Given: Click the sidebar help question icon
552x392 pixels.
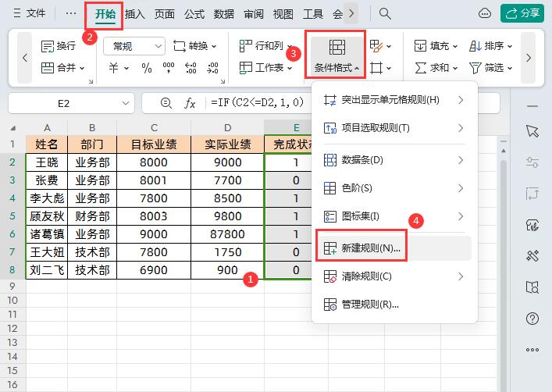Looking at the screenshot, I should tap(532, 319).
